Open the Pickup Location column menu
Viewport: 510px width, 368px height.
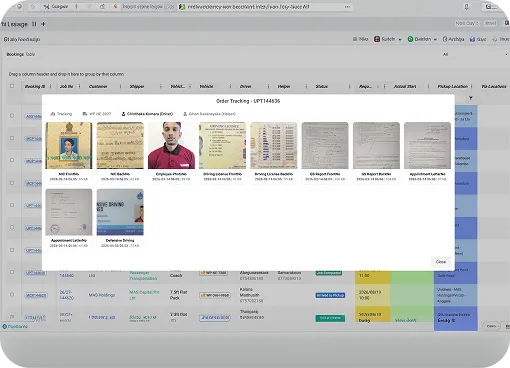[472, 86]
